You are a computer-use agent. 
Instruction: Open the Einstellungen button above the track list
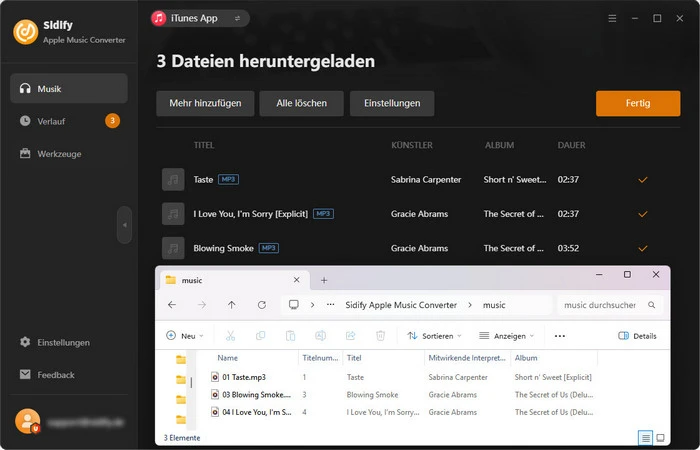click(392, 103)
